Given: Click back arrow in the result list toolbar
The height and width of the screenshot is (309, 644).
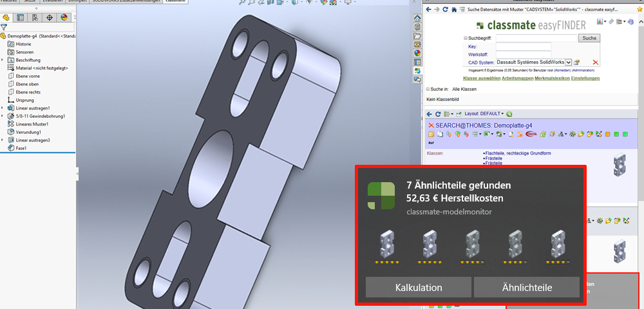Looking at the screenshot, I should click(430, 114).
